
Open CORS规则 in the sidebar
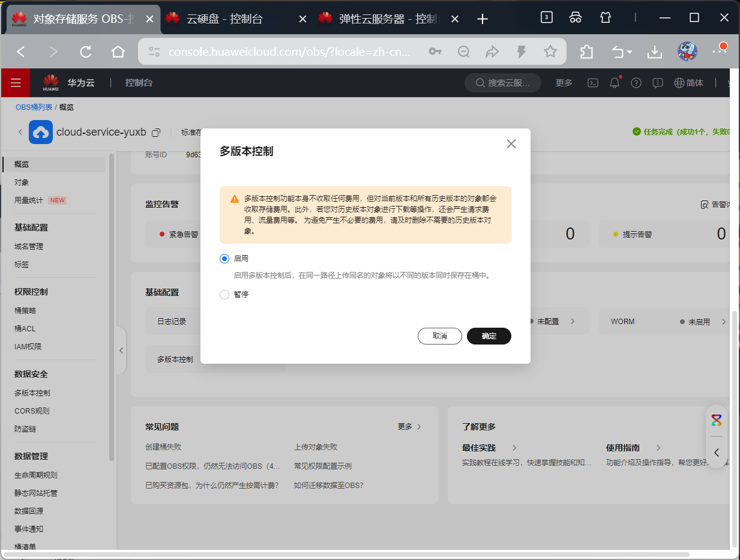pyautogui.click(x=32, y=411)
